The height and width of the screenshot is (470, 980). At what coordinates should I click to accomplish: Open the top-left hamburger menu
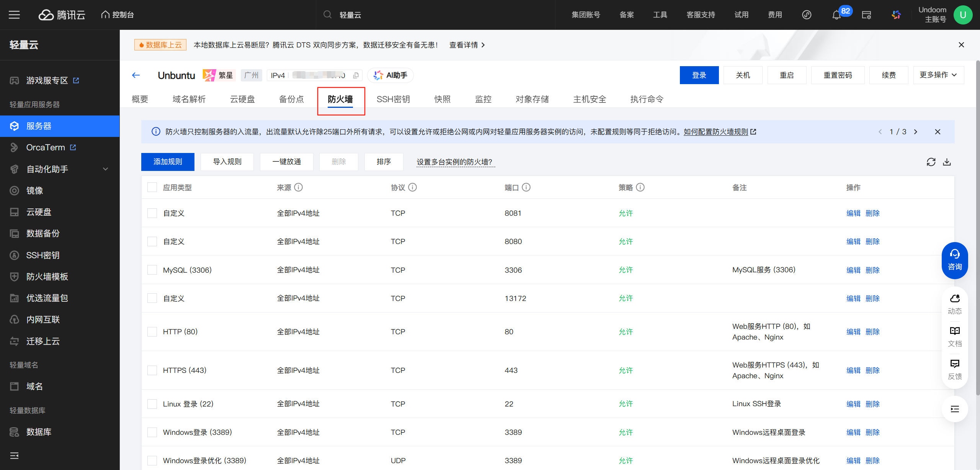[14, 15]
